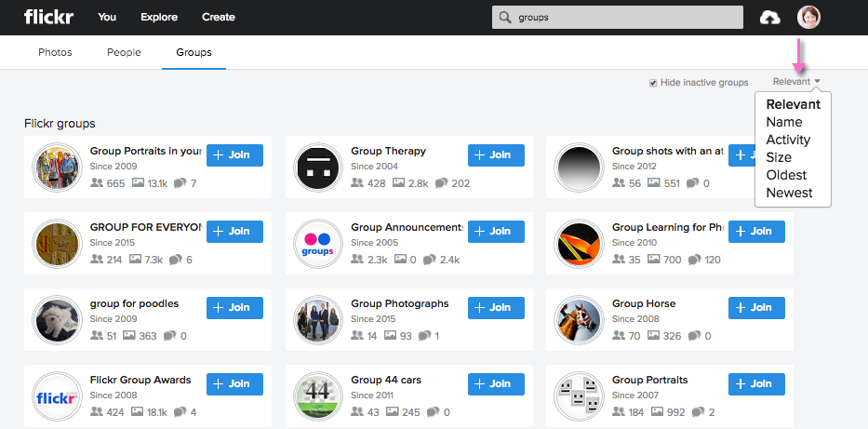Sort groups by Newest
Image resolution: width=868 pixels, height=429 pixels.
(x=790, y=193)
